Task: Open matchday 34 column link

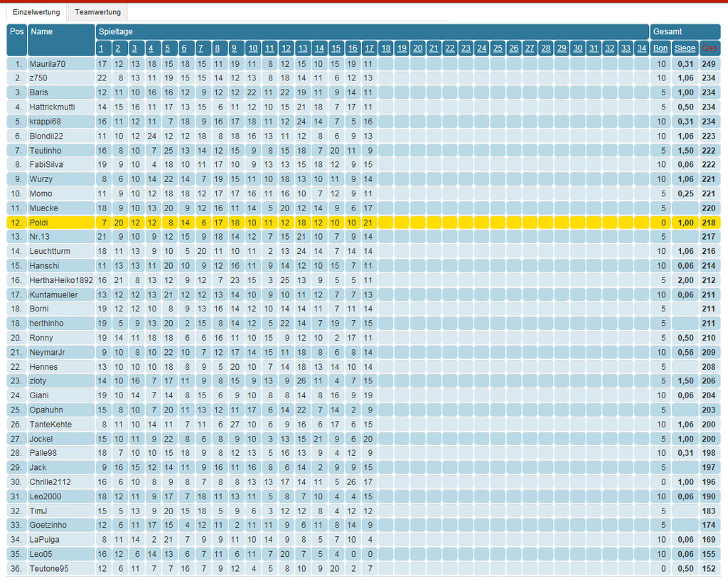Action: tap(642, 48)
